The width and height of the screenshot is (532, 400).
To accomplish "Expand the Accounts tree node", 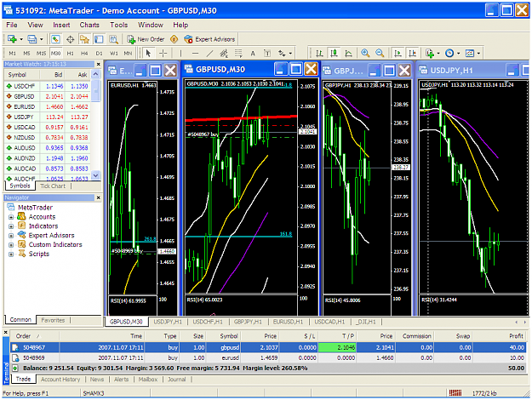I will (11, 217).
